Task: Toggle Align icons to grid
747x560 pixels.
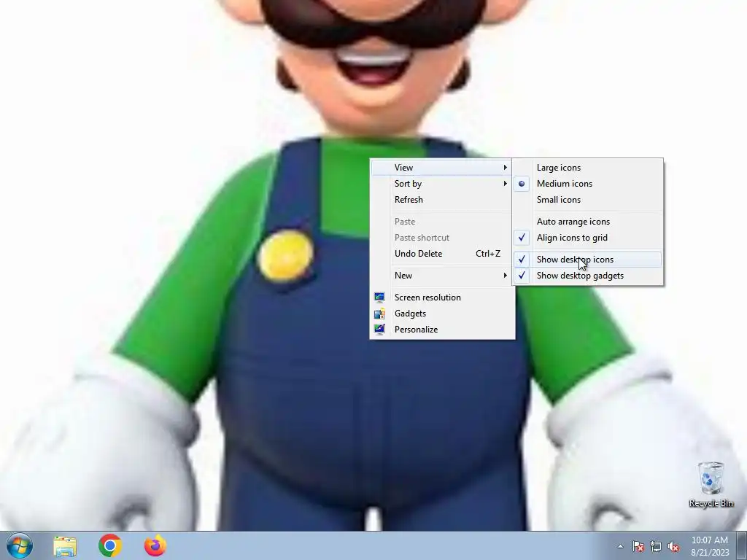Action: point(587,238)
